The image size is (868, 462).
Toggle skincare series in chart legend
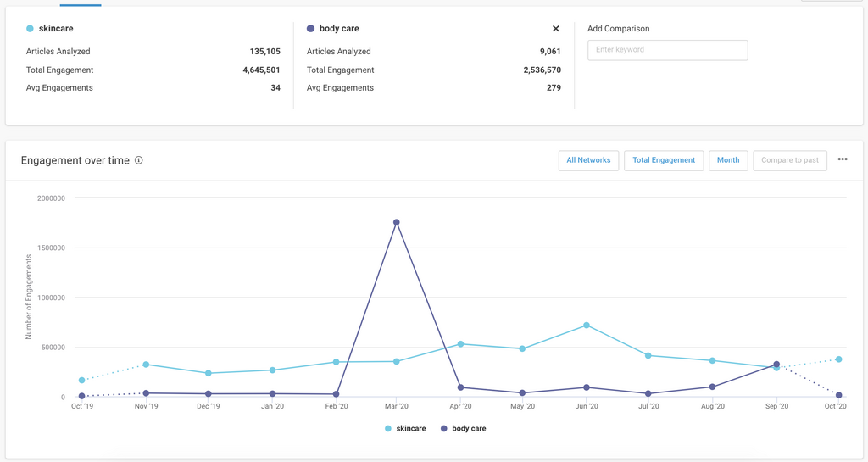405,429
